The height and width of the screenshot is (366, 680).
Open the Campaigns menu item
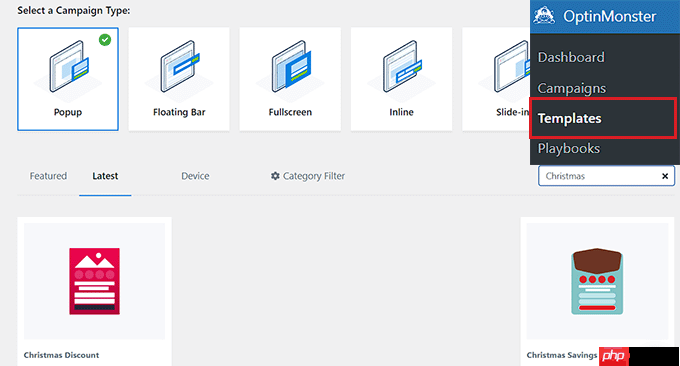[x=572, y=88]
